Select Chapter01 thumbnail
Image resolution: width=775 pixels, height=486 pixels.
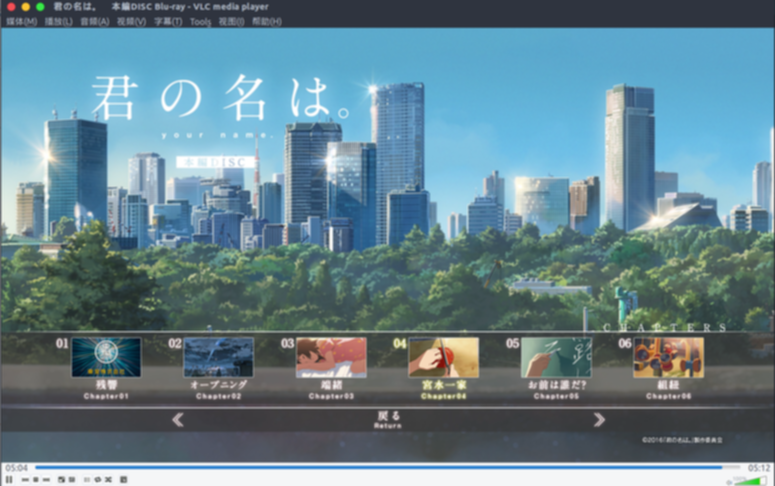click(106, 357)
